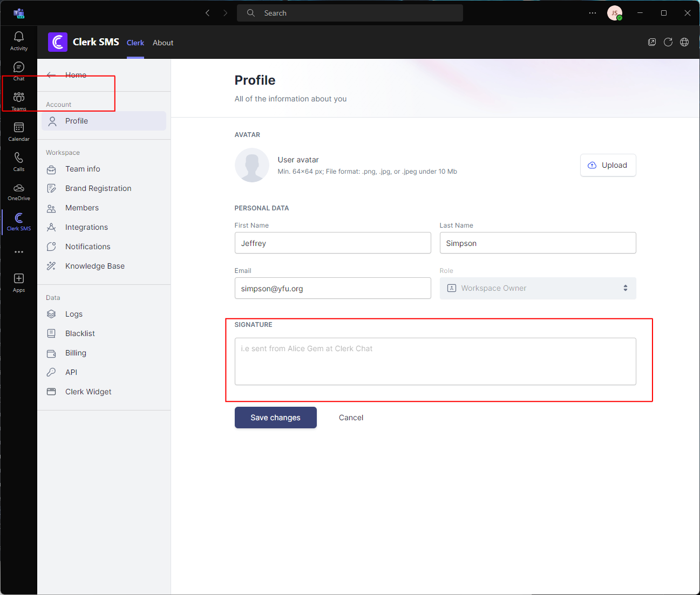Click the Save changes button
The width and height of the screenshot is (700, 595).
(275, 418)
